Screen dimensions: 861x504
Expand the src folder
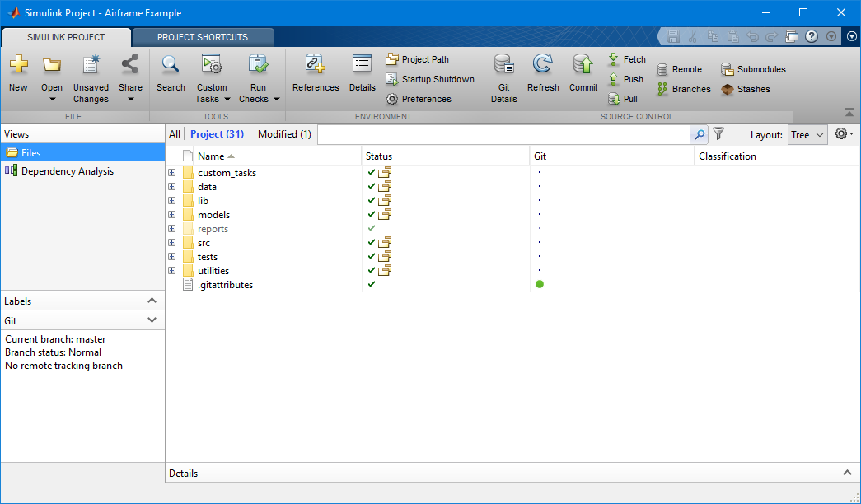coord(172,243)
